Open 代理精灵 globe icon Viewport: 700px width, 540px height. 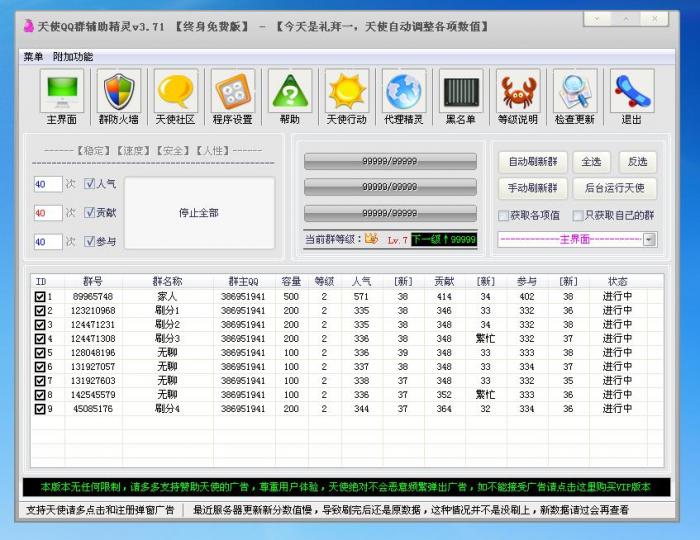point(404,91)
